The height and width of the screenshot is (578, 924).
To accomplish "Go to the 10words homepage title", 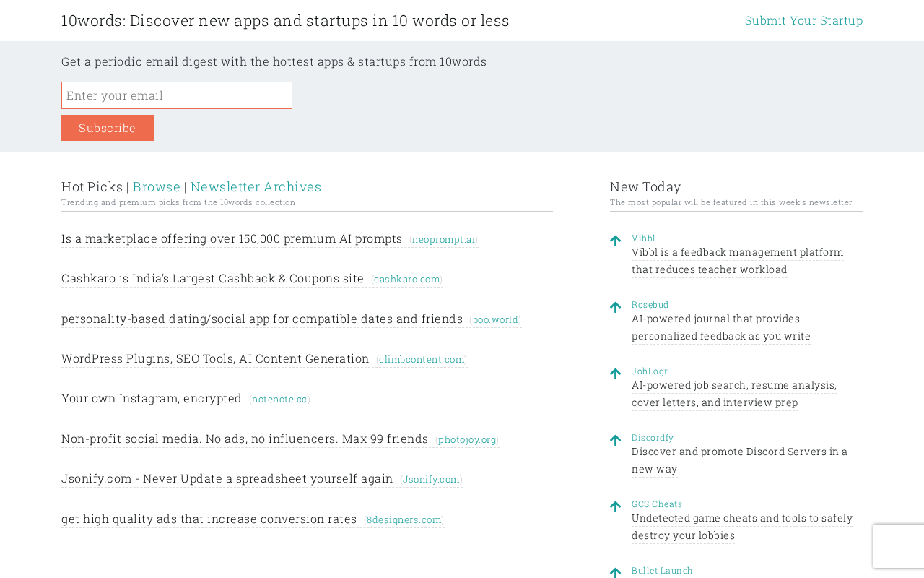I will tap(285, 21).
